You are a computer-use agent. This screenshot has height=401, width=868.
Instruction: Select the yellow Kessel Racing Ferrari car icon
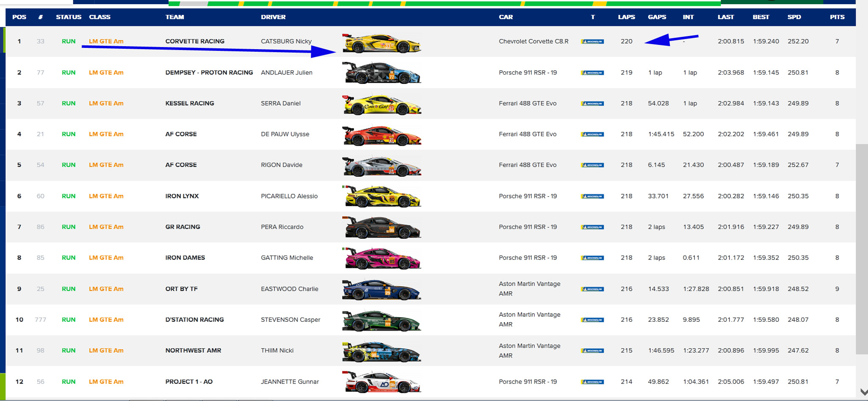tap(381, 105)
